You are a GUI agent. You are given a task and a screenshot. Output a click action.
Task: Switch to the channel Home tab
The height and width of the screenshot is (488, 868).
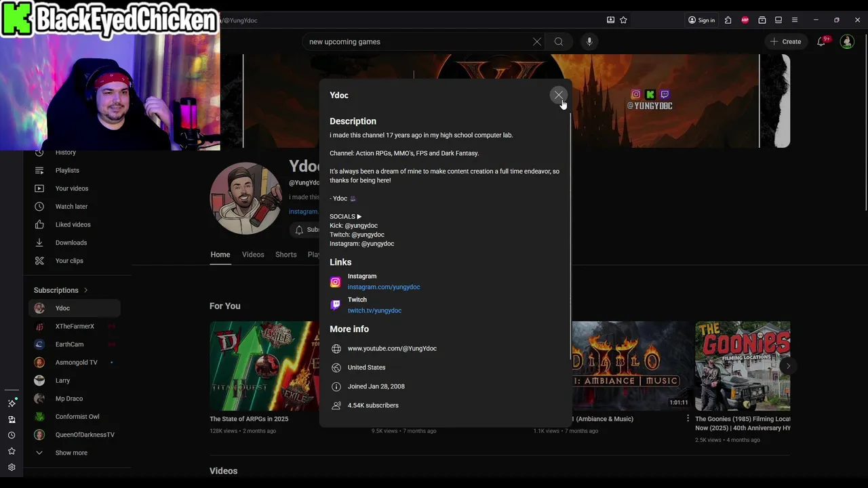click(220, 255)
